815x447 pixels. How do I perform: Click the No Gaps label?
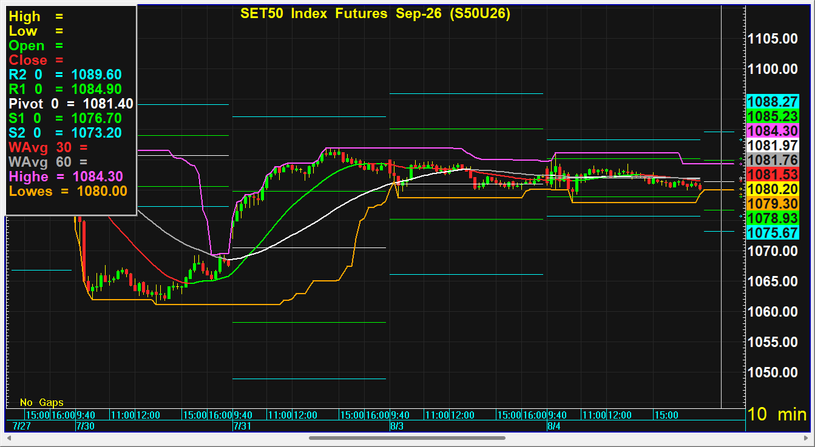[42, 402]
